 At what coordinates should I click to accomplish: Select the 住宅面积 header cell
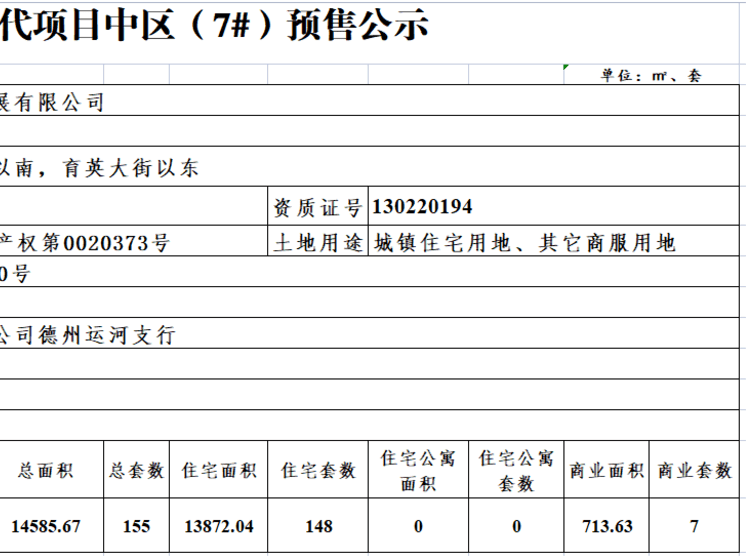tap(218, 470)
